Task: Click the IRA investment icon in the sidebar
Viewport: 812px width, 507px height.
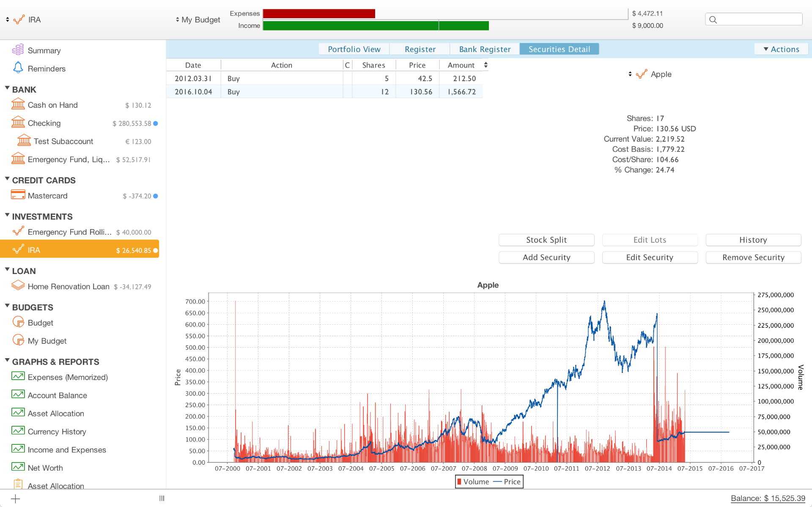Action: (18, 249)
